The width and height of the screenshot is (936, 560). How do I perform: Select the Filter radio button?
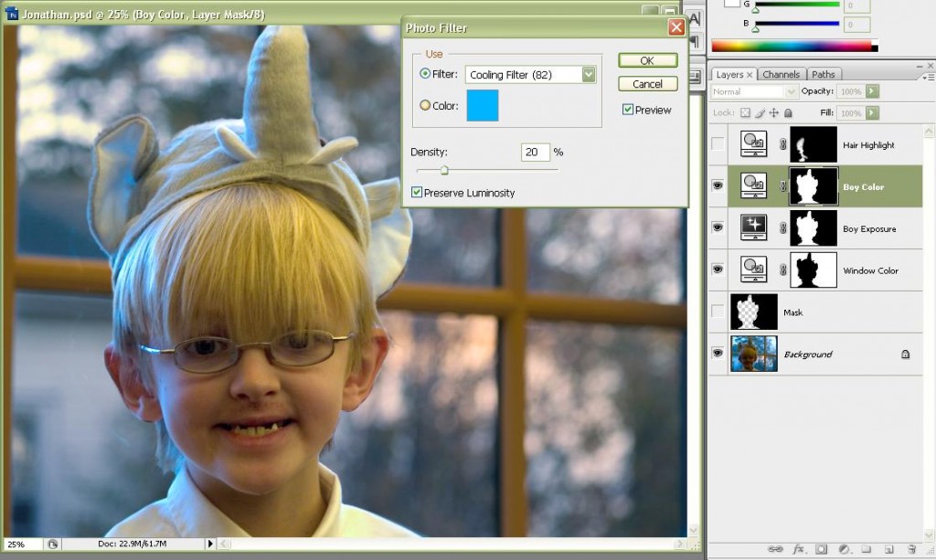pyautogui.click(x=425, y=73)
